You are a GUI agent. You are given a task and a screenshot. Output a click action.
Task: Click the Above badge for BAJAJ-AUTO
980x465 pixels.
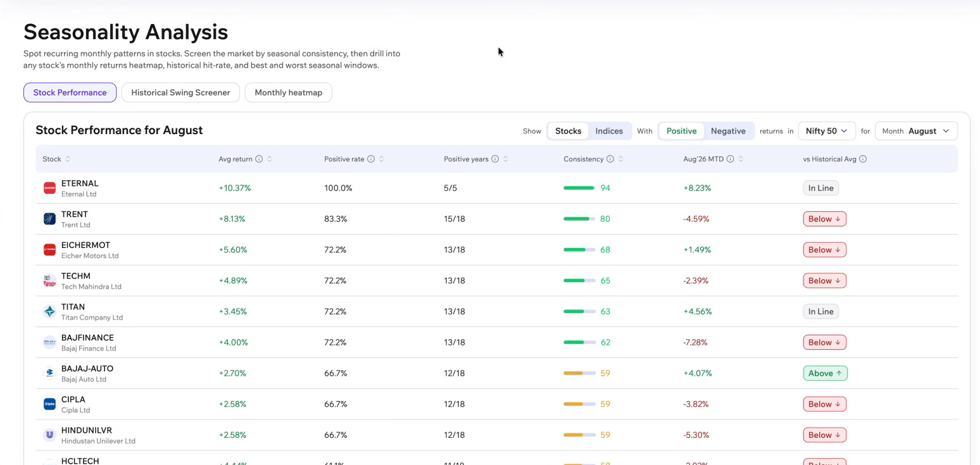click(825, 373)
